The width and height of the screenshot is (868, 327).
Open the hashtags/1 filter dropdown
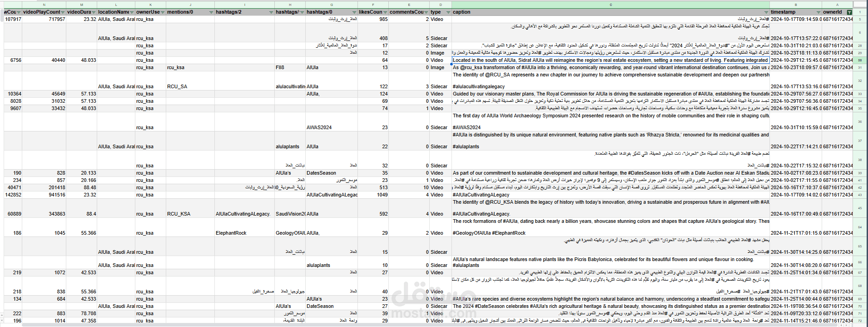[302, 12]
